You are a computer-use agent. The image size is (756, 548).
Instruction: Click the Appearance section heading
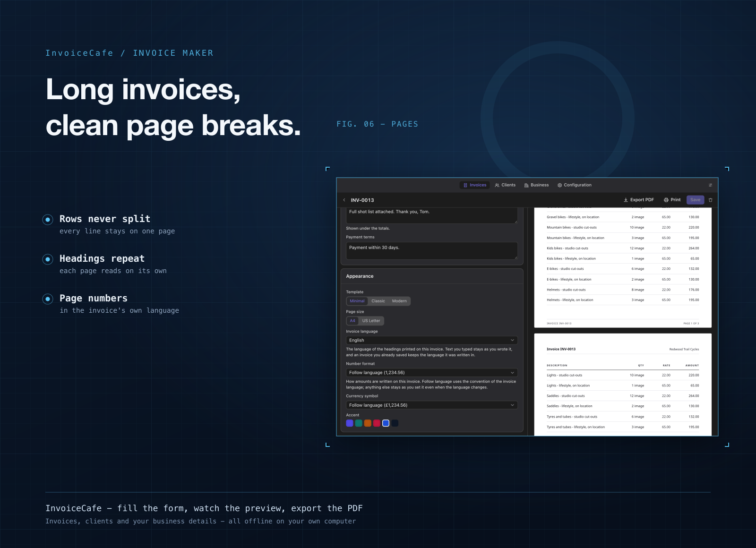(360, 276)
